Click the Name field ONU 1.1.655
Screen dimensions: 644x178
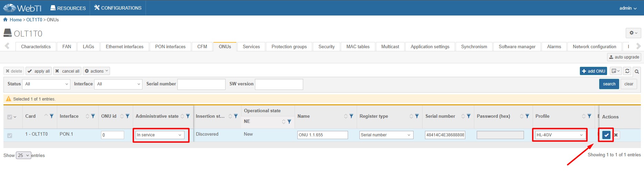coord(322,135)
